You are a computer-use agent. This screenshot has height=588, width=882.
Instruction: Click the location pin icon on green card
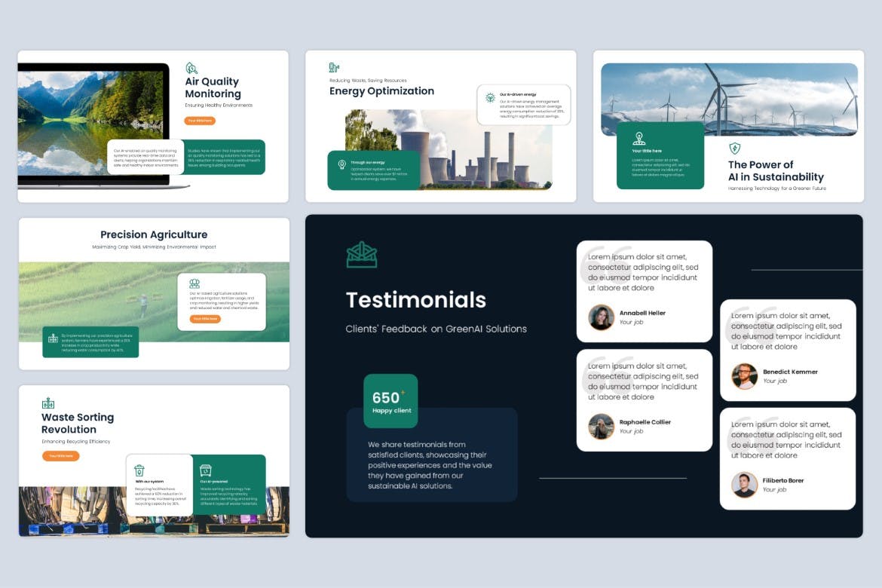click(639, 138)
